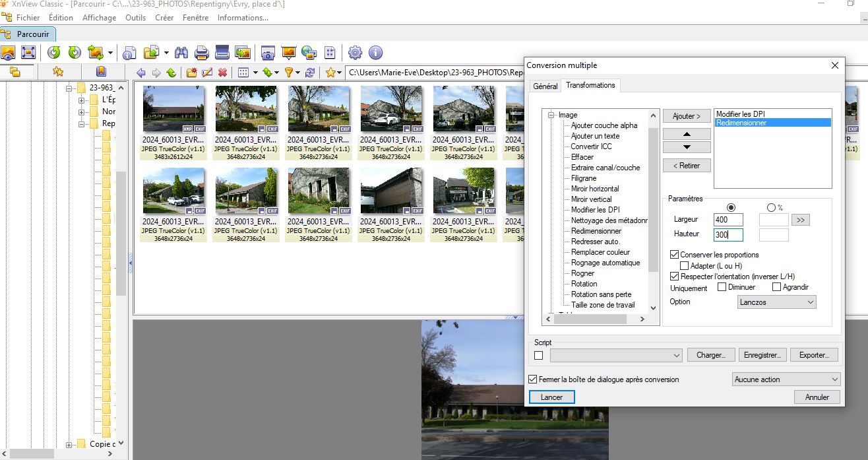Click the rotate left toolbar icon
The width and height of the screenshot is (868, 460).
click(54, 53)
